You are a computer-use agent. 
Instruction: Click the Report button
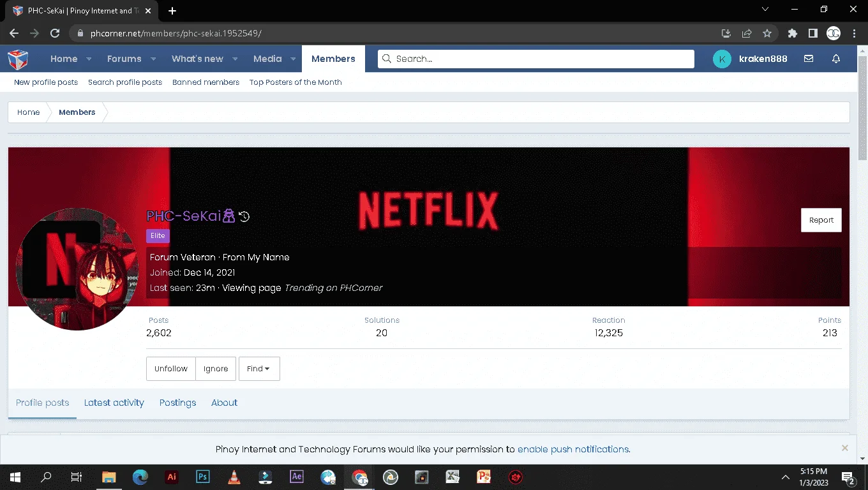pyautogui.click(x=821, y=220)
